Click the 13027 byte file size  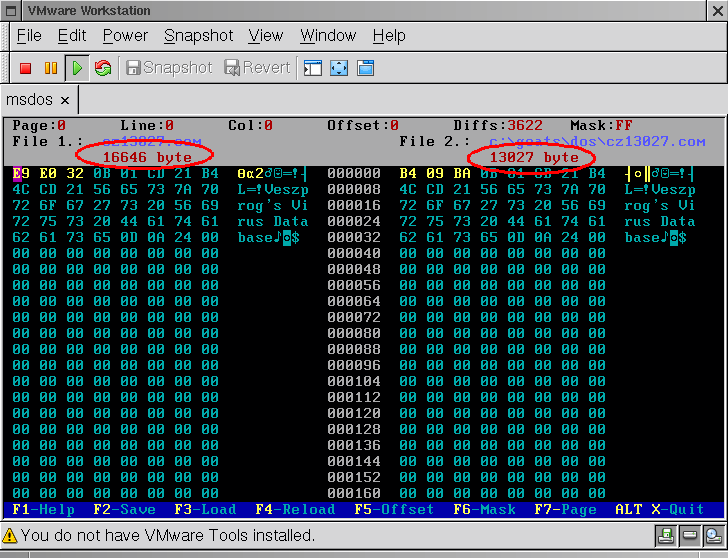click(x=534, y=157)
